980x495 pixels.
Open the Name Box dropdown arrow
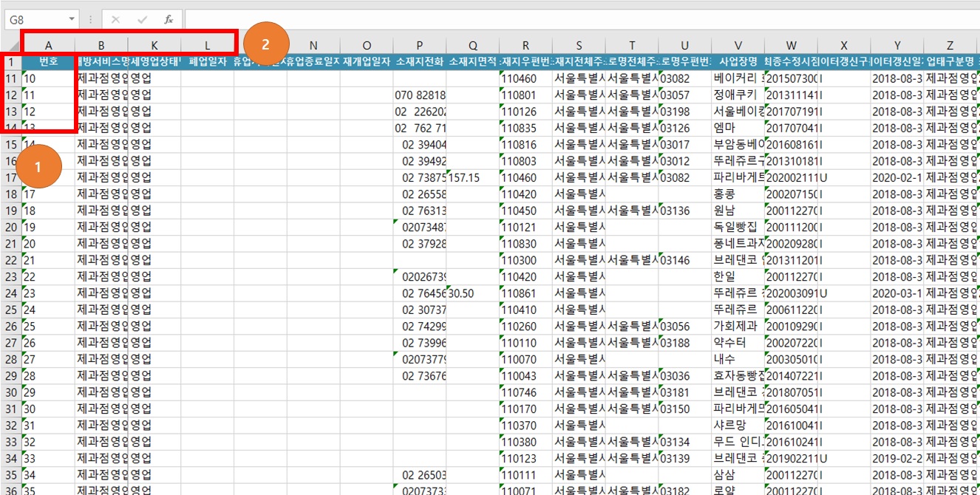pos(72,18)
